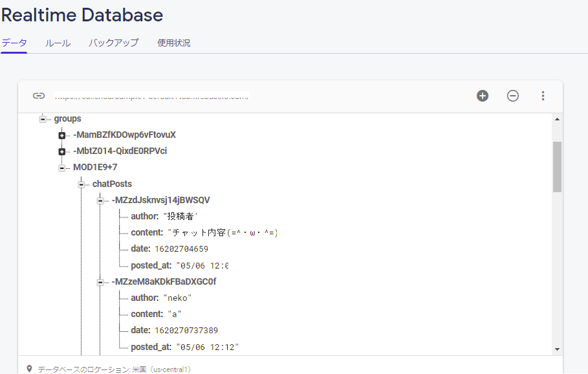Click the vertical scrollbar thumb
The width and height of the screenshot is (588, 374).
click(x=557, y=166)
